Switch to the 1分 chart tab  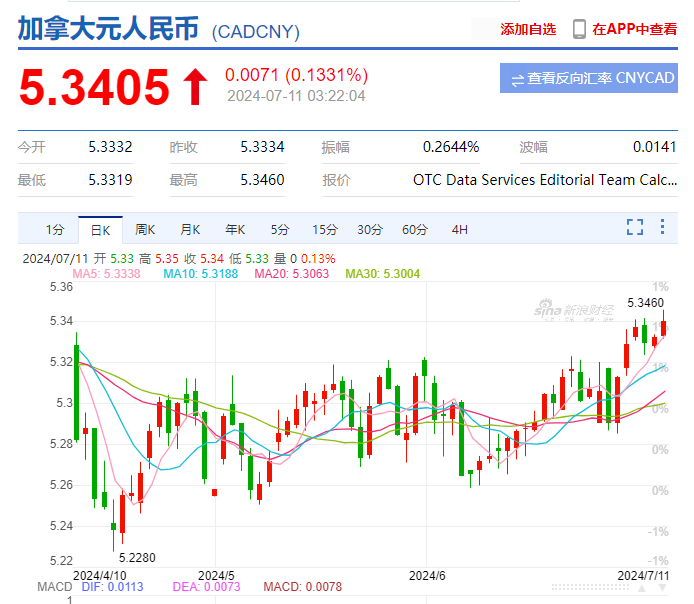click(55, 230)
